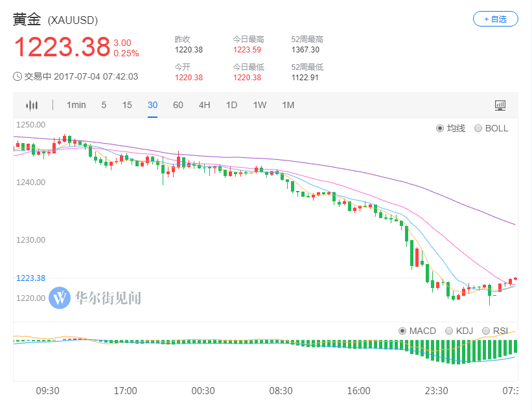Viewport: 532px width, 411px height.
Task: Switch to the 1min timeframe tab
Action: coord(76,106)
